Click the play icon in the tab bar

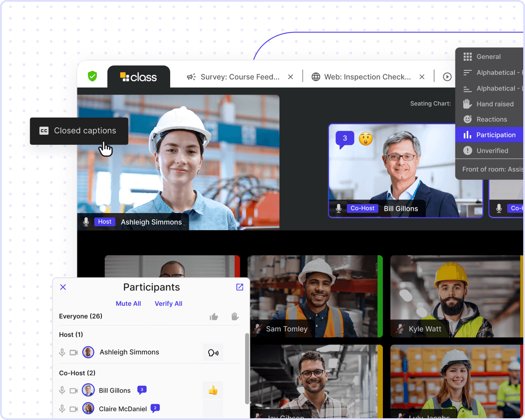tap(447, 77)
